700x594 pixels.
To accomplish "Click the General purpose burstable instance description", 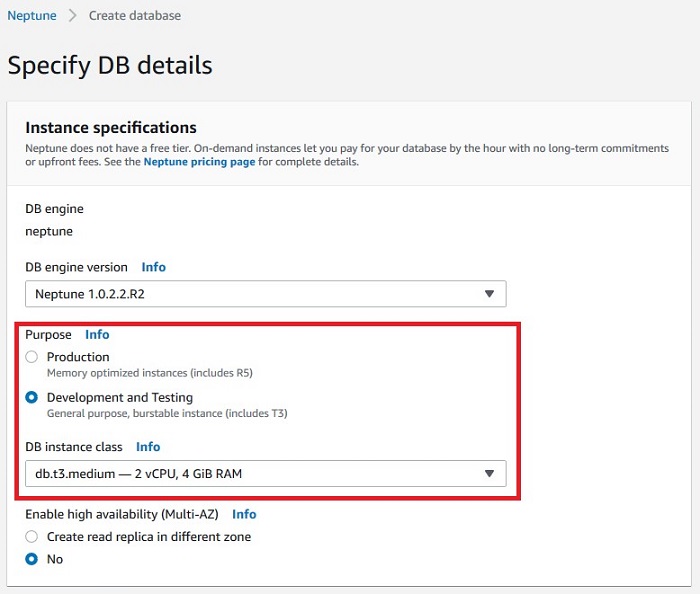I will (167, 413).
